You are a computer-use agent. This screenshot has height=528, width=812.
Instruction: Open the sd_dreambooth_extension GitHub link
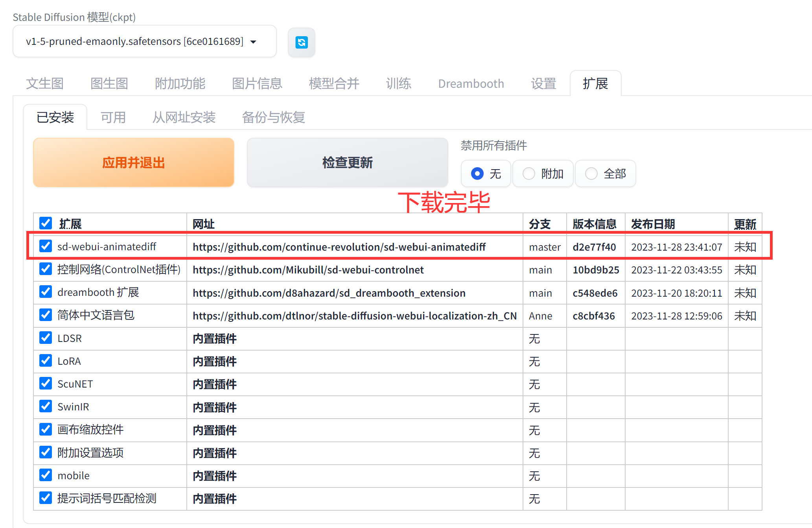coord(329,293)
